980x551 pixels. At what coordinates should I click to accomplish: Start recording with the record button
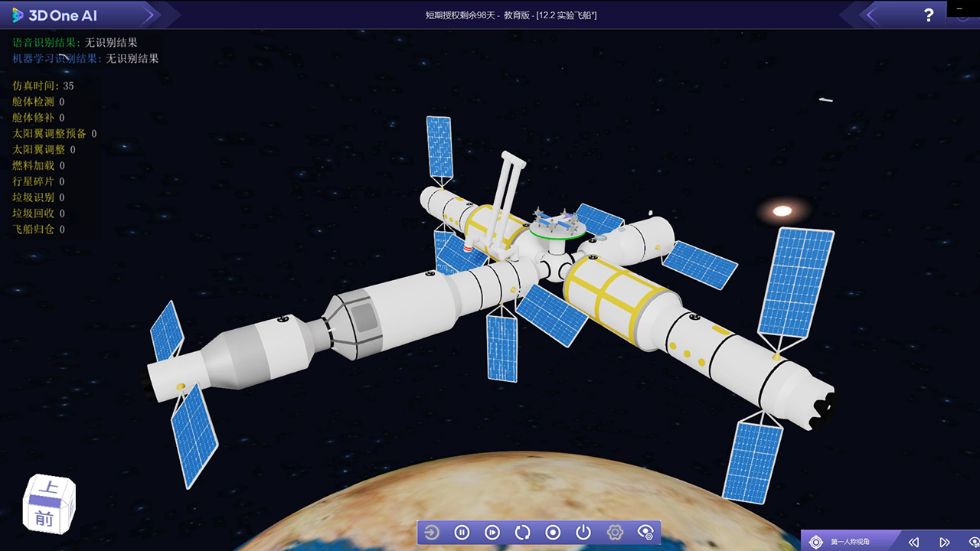[553, 533]
